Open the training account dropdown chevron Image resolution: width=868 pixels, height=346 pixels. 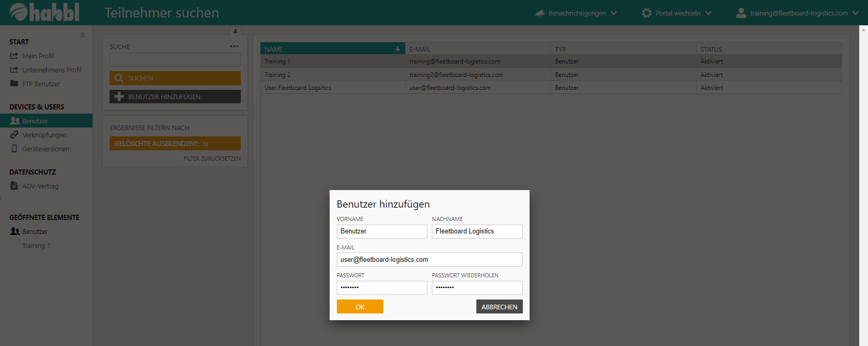855,13
